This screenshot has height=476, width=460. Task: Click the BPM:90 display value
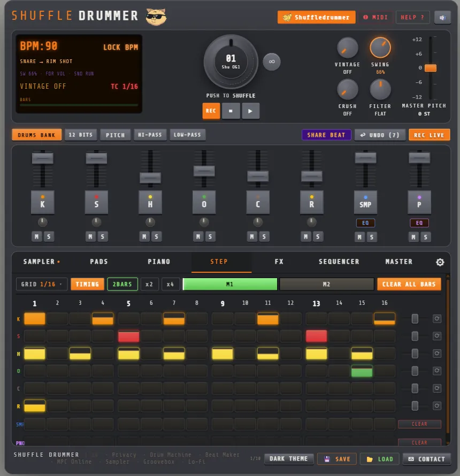[39, 46]
